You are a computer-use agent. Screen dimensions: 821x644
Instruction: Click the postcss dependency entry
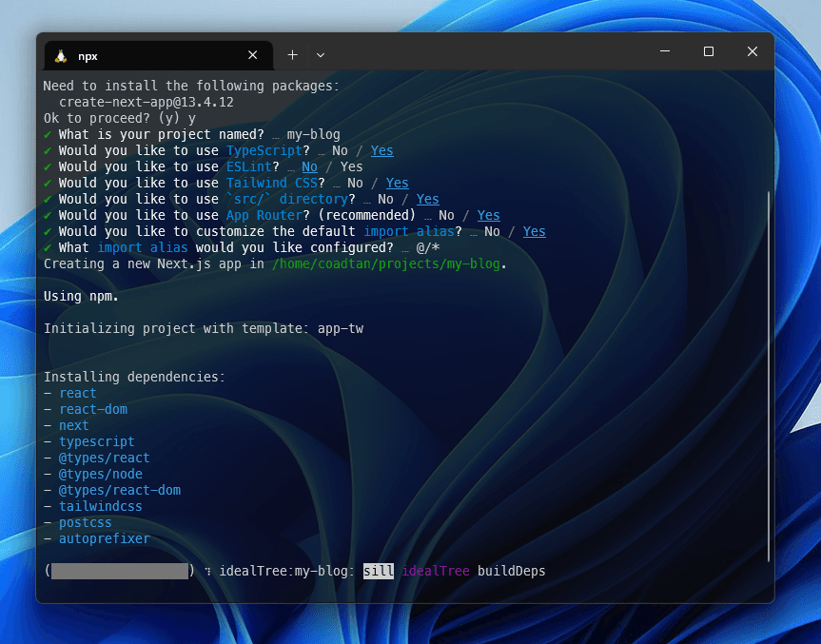click(x=85, y=522)
